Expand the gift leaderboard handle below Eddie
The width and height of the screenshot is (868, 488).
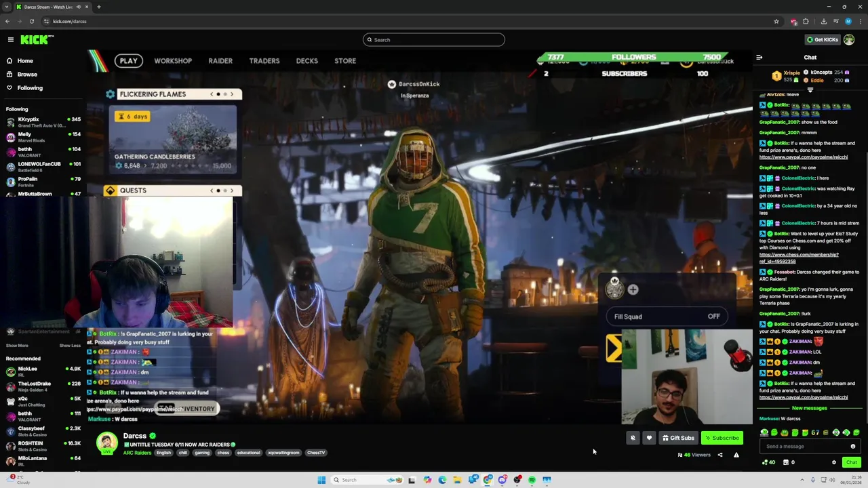(x=810, y=89)
